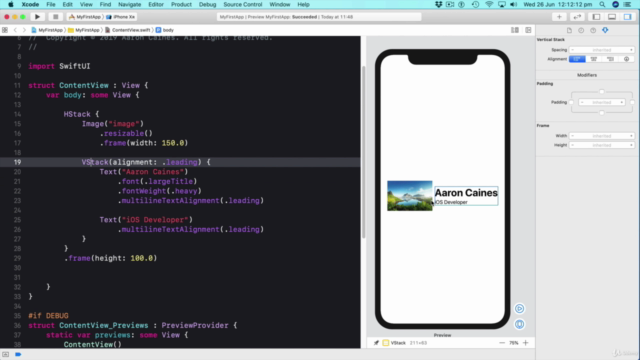
Task: Open MyFirstApp folder breadcrumb
Action: coord(84,30)
